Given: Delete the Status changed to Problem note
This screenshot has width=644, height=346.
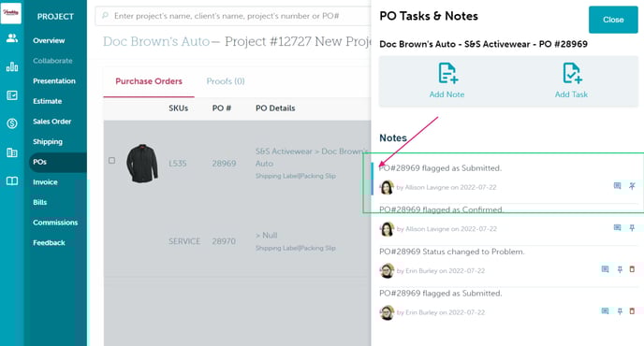Looking at the screenshot, I should tap(632, 269).
